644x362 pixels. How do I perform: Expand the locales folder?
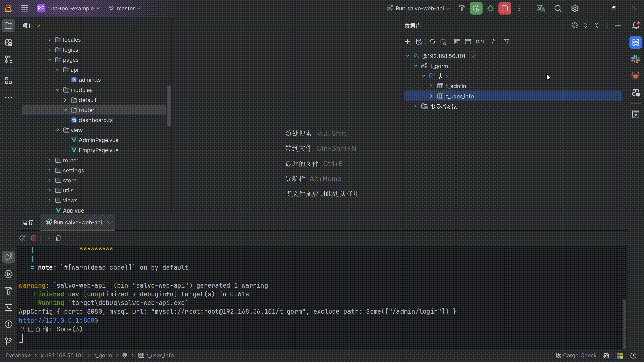point(50,40)
